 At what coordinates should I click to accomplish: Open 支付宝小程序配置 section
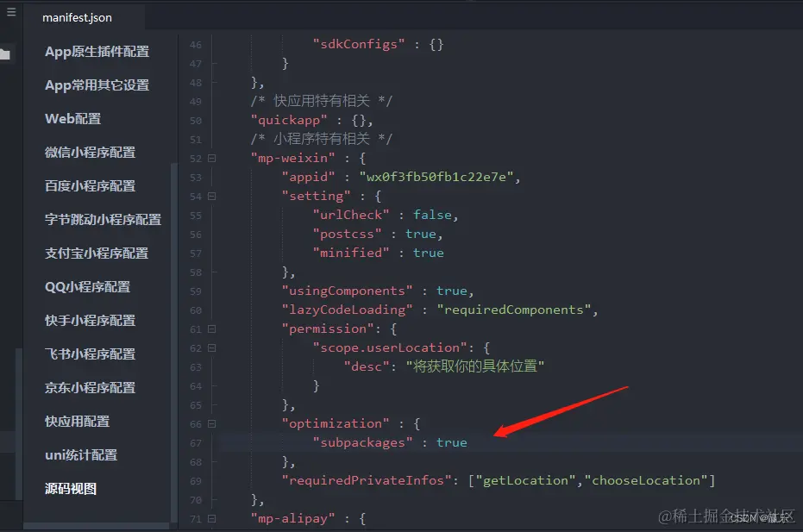97,253
